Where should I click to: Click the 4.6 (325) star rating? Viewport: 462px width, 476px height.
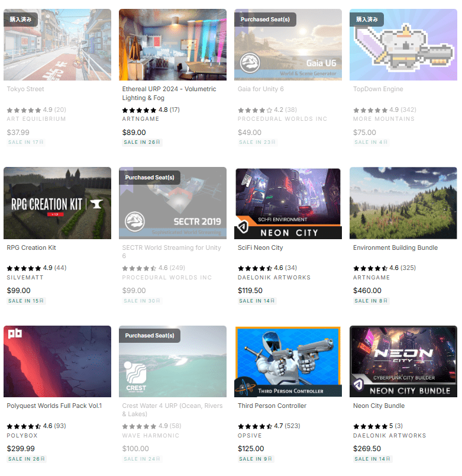(385, 268)
